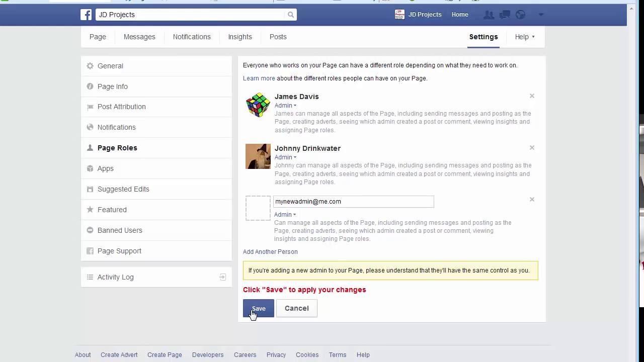Click the Suggested Edits icon in sidebar
The height and width of the screenshot is (362, 644).
click(x=90, y=189)
